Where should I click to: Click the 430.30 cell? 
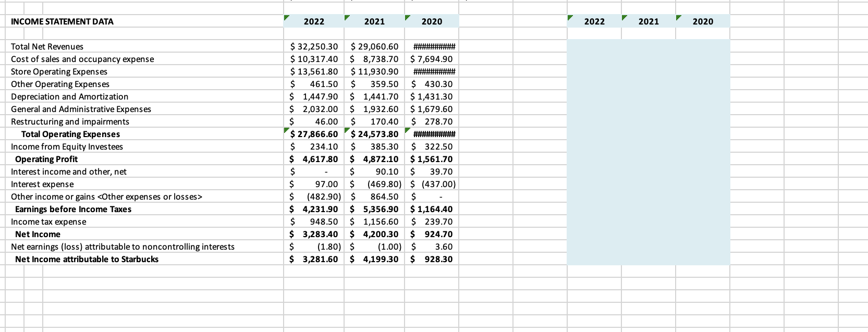coord(432,84)
